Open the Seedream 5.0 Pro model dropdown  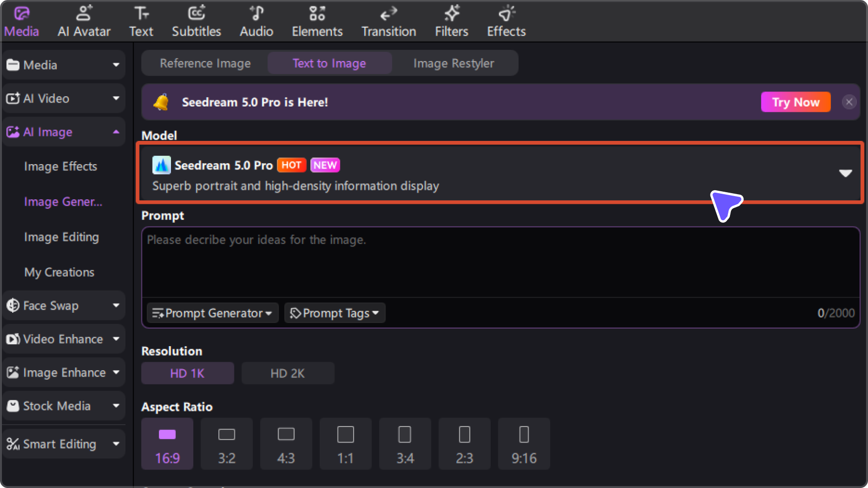(x=500, y=173)
